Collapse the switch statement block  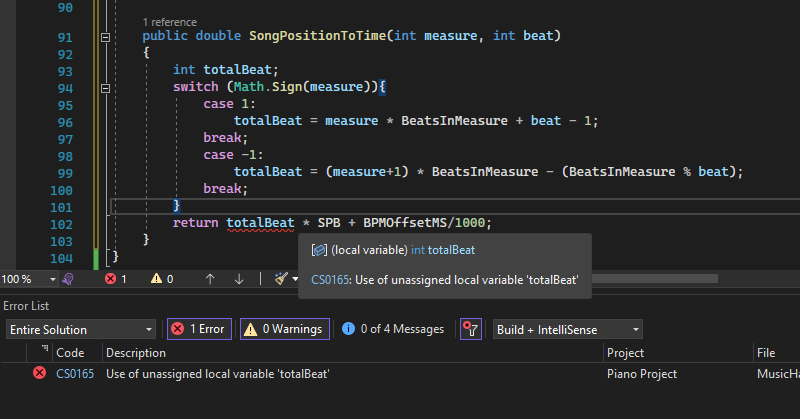point(106,88)
